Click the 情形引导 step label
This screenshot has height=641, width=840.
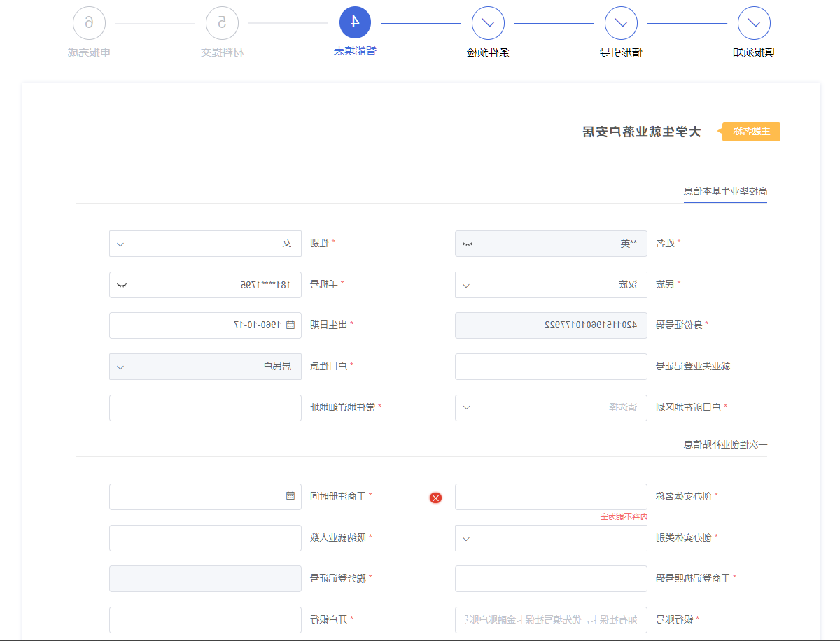[621, 52]
